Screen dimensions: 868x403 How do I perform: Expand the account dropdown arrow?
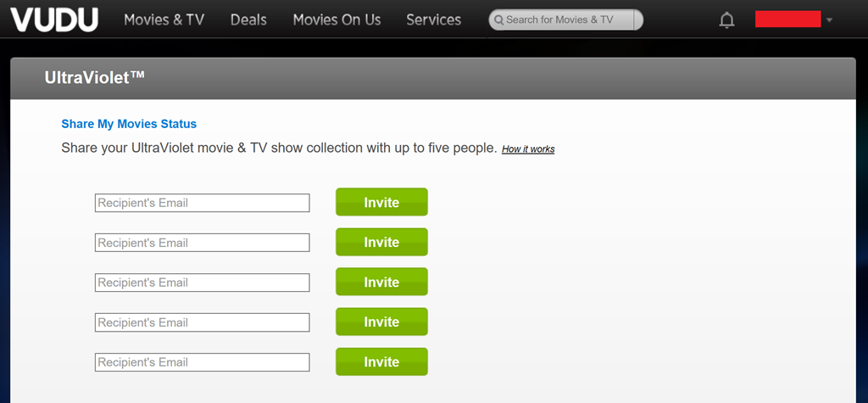(x=828, y=20)
